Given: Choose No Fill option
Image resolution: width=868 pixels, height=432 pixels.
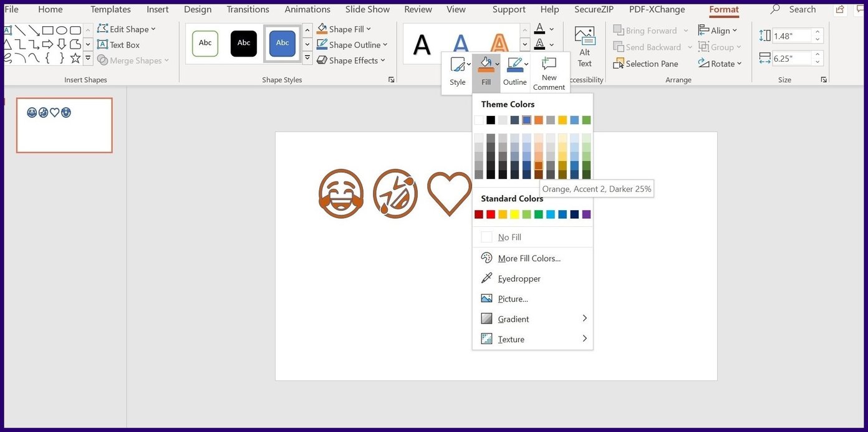Looking at the screenshot, I should [533, 238].
